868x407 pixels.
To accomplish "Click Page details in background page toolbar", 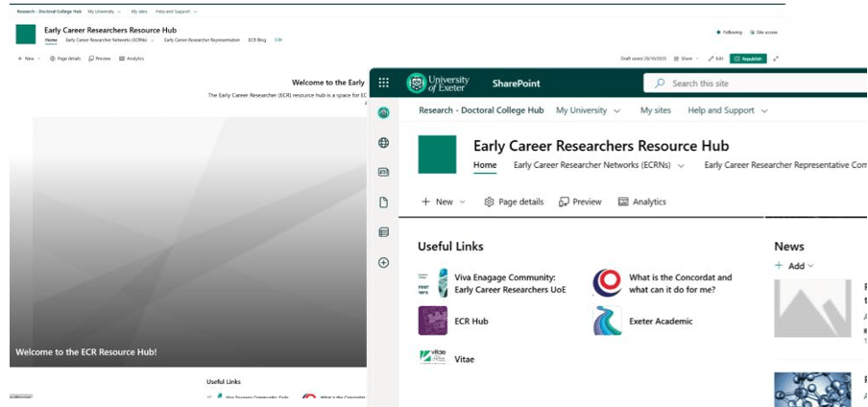I will (64, 59).
